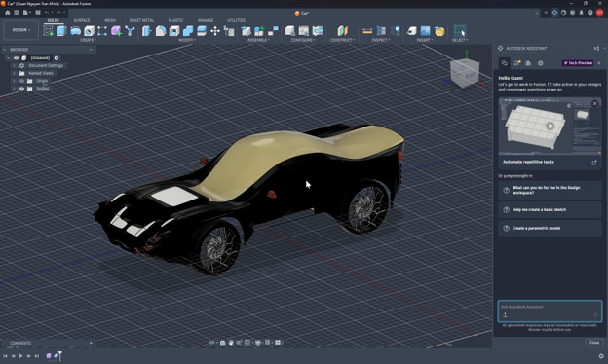The width and height of the screenshot is (608, 364).
Task: Open the Insert dropdown menu
Action: tap(425, 40)
